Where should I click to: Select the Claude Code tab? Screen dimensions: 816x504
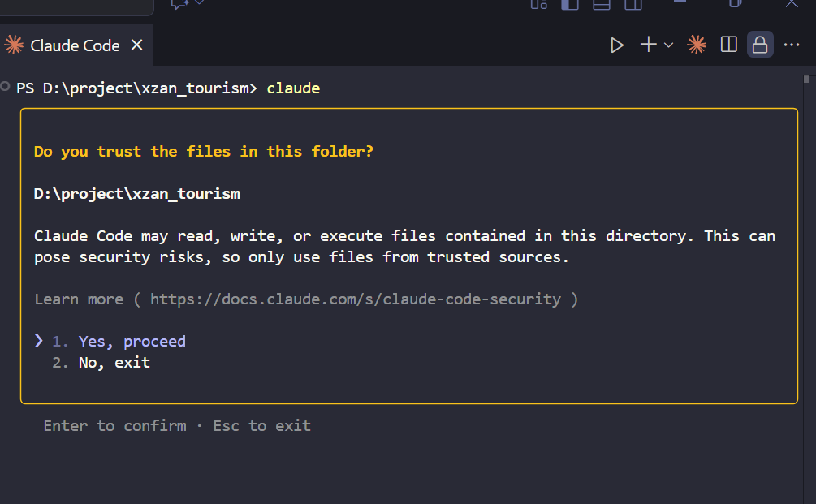pyautogui.click(x=76, y=45)
